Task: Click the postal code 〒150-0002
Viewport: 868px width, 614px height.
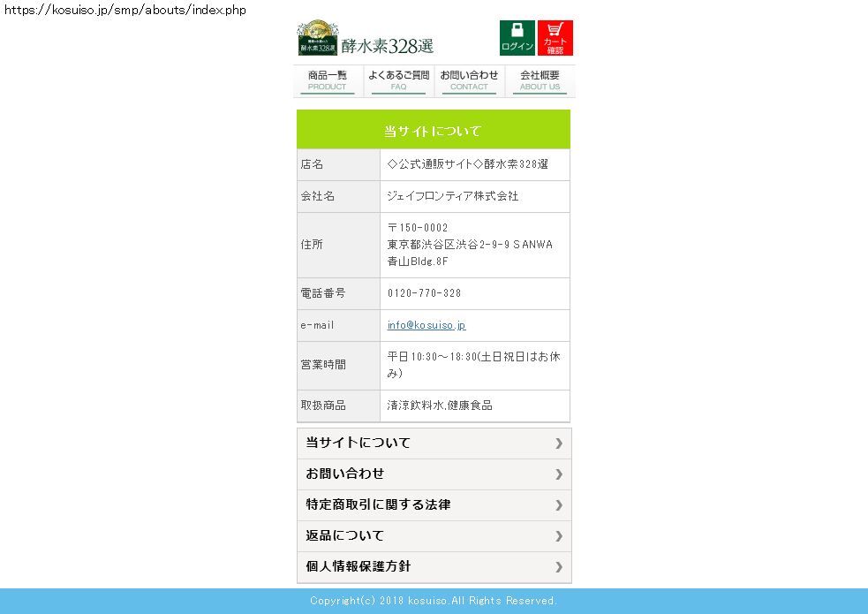Action: pyautogui.click(x=418, y=228)
